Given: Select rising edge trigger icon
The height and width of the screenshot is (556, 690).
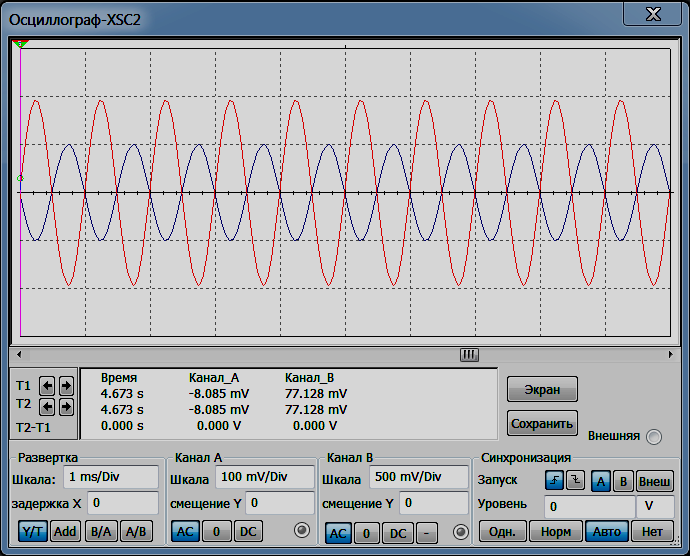Looking at the screenshot, I should pos(554,480).
